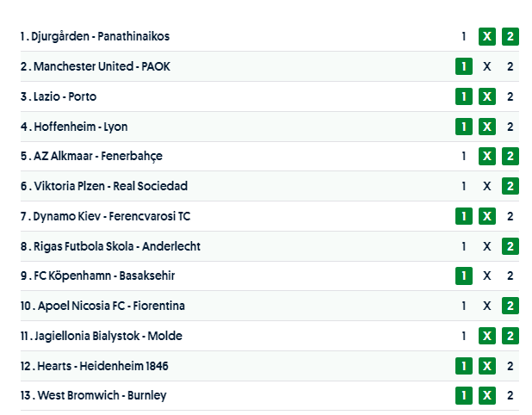Select 2 for Dynamo Kiev - Ferencvarosi TC
Viewport: 532px width, 415px height.
click(510, 216)
